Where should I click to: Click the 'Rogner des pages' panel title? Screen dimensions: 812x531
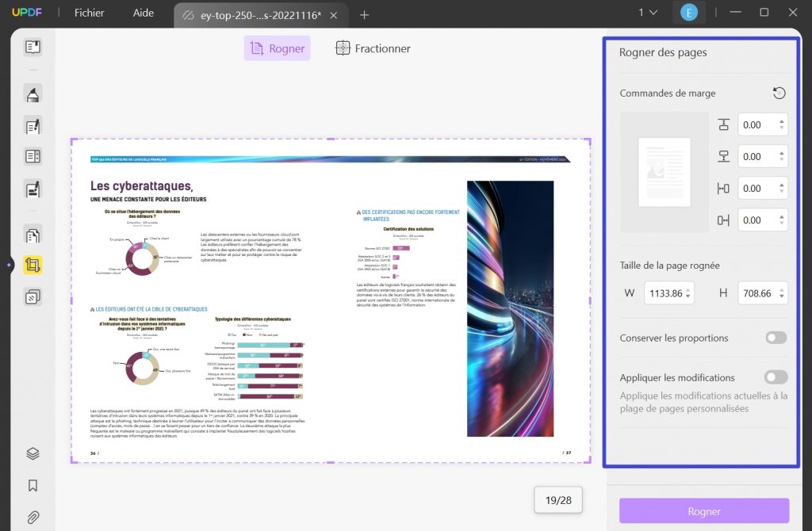pos(663,52)
